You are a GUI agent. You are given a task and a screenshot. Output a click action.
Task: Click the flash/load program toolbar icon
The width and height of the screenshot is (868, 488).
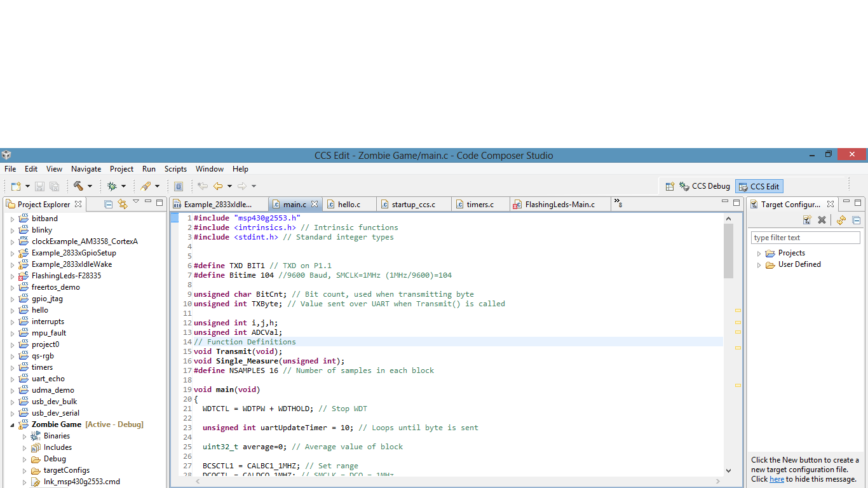[x=146, y=186]
